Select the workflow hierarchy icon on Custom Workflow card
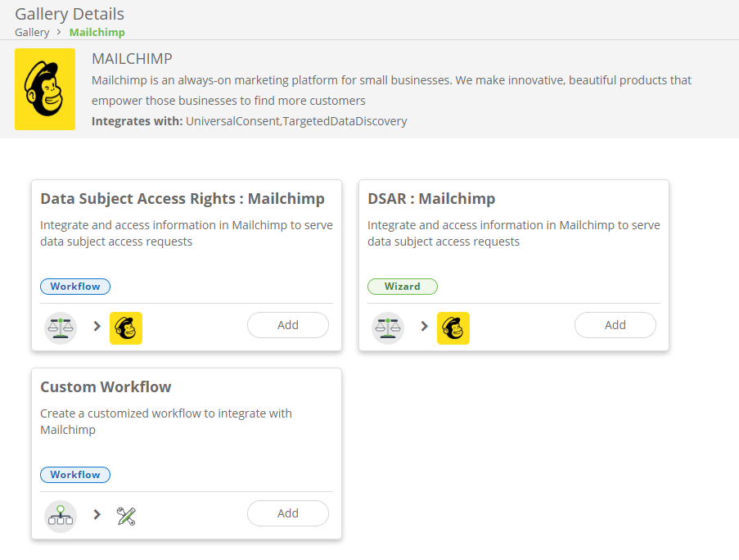 (61, 515)
